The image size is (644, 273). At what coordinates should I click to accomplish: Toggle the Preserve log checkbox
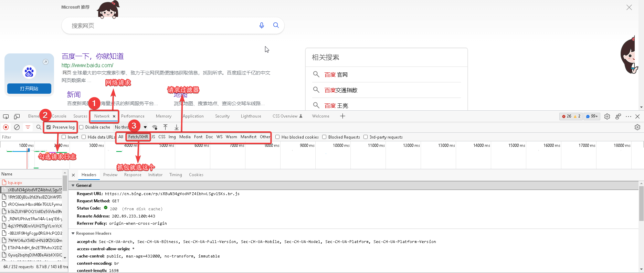tap(49, 127)
